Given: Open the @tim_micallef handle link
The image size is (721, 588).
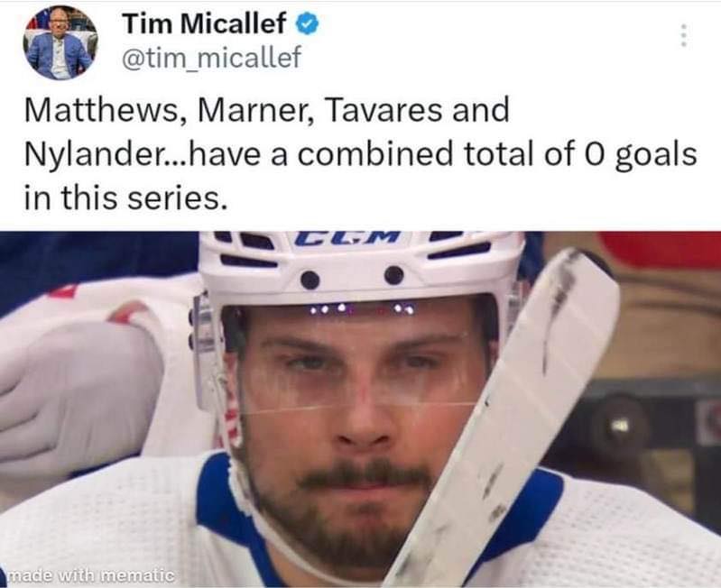Looking at the screenshot, I should [212, 57].
